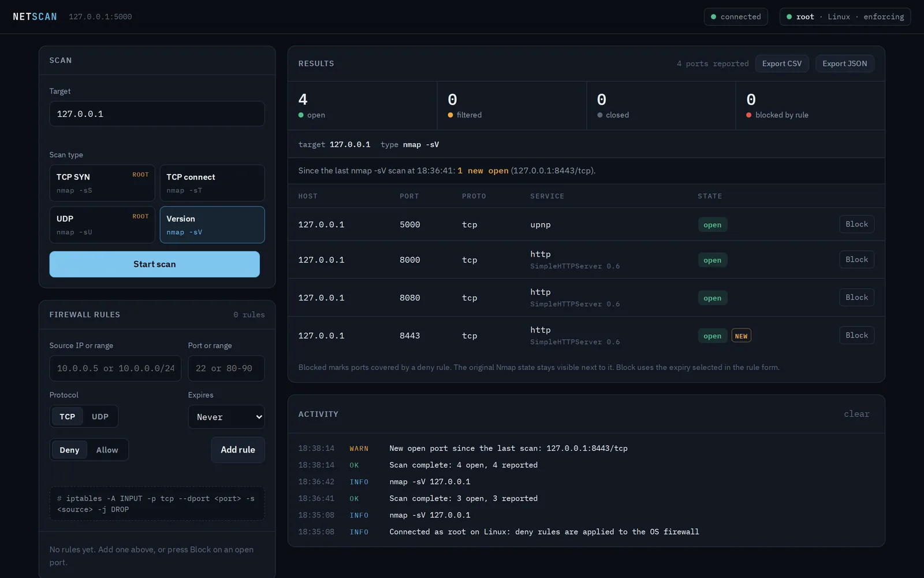Click the iptables command preview box
Image resolution: width=924 pixels, height=578 pixels.
click(157, 504)
